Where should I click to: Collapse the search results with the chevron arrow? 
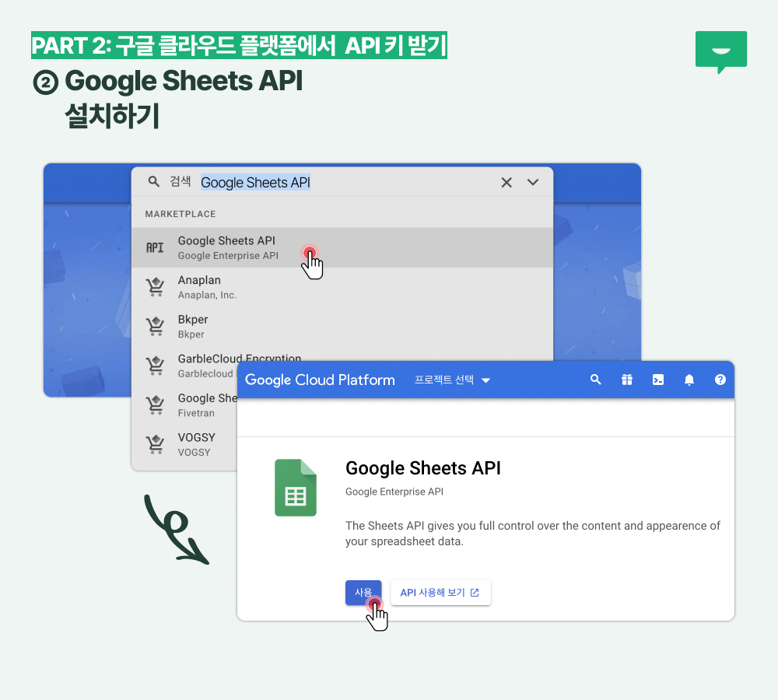(533, 182)
